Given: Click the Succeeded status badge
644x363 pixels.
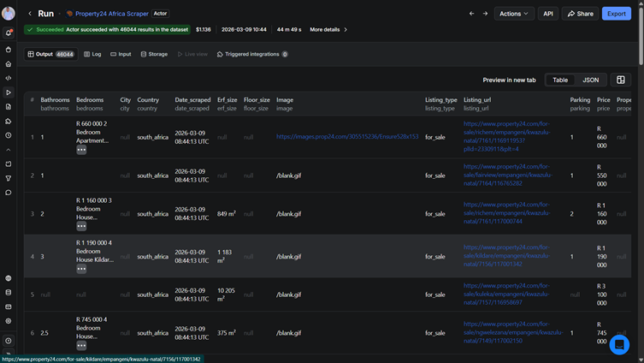Looking at the screenshot, I should pos(107,30).
